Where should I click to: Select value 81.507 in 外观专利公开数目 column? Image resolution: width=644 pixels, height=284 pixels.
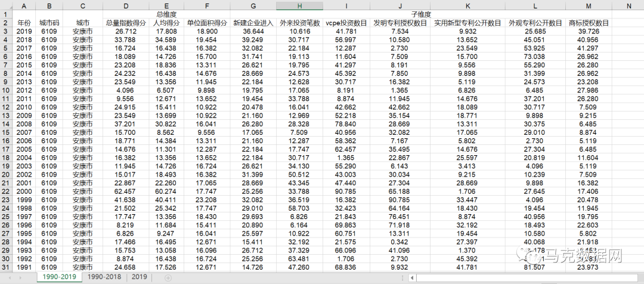(x=535, y=267)
